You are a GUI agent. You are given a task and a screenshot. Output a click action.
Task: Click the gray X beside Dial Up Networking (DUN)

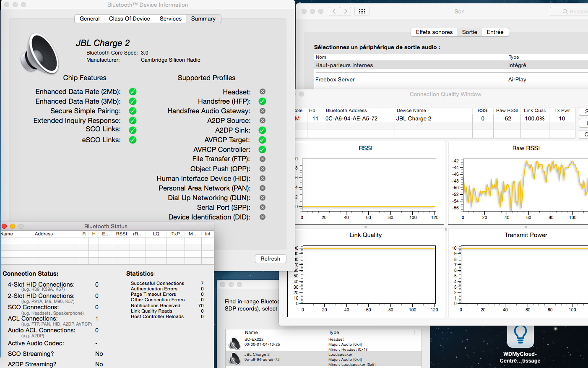tap(263, 198)
